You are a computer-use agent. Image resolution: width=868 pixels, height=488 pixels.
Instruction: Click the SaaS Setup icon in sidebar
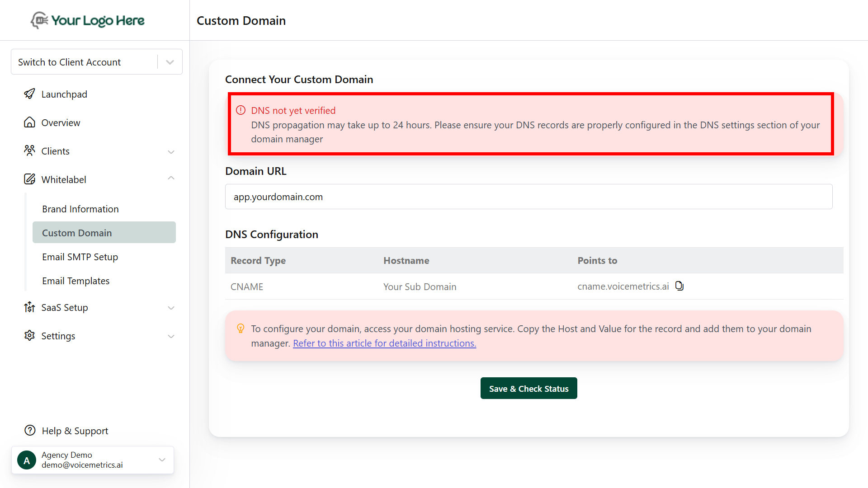tap(29, 307)
